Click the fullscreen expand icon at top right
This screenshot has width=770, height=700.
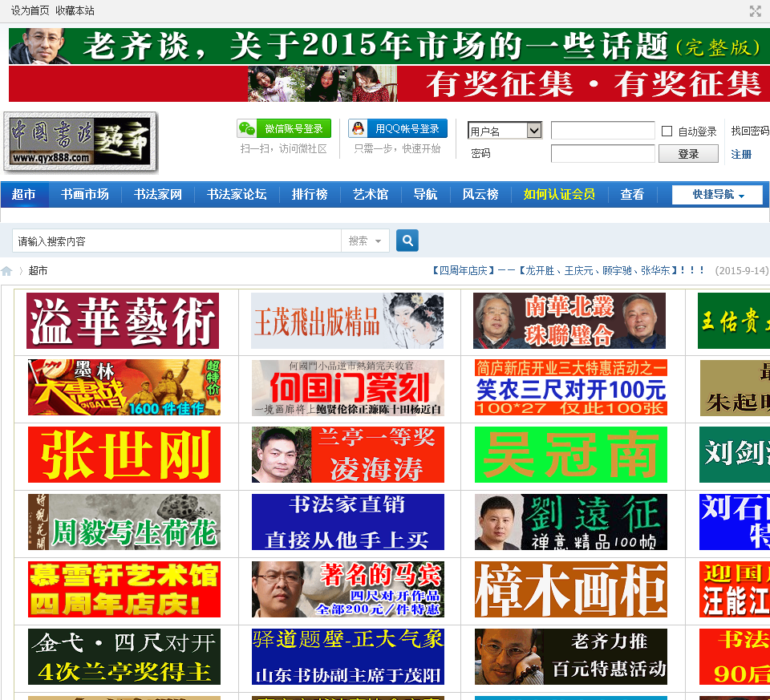coord(755,10)
